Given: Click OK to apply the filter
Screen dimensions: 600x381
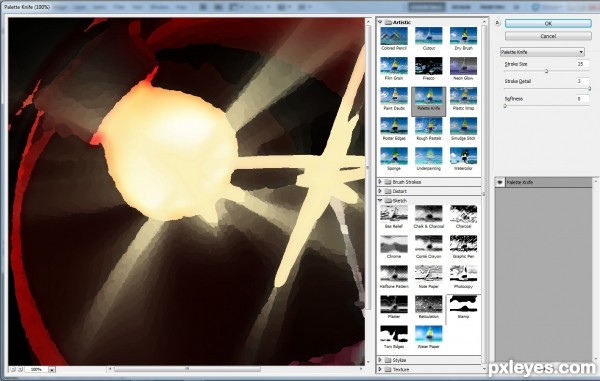Looking at the screenshot, I should (x=548, y=23).
